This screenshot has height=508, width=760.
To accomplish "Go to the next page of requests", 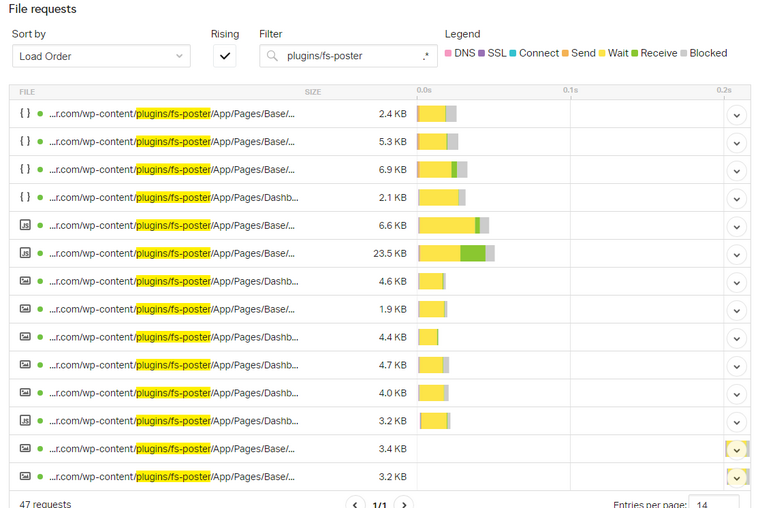I will point(403,503).
